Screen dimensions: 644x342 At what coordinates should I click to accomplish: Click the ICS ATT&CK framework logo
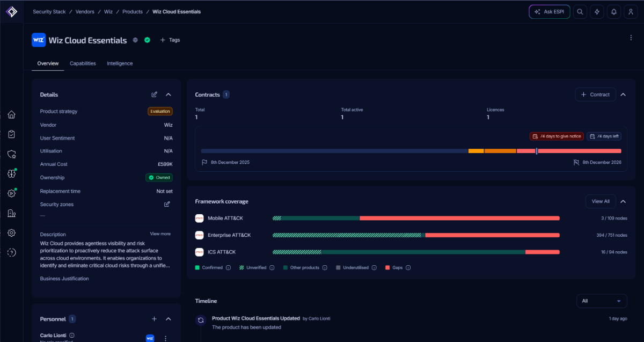(200, 252)
